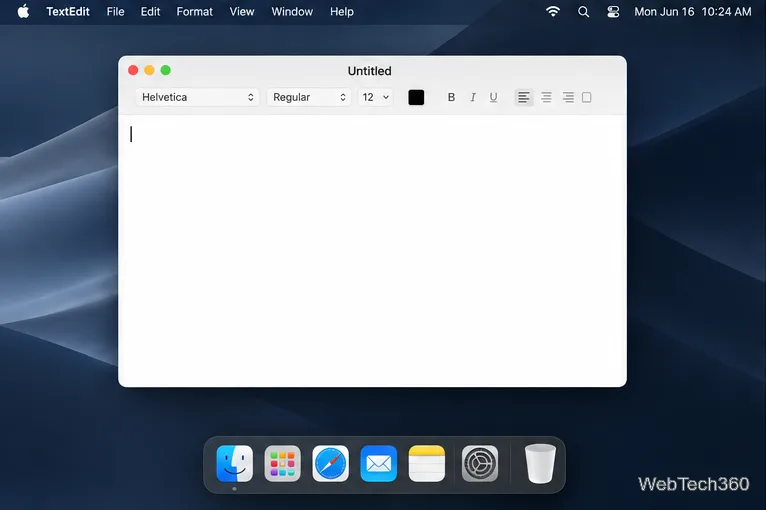
Task: Open the Format menu
Action: [x=194, y=12]
